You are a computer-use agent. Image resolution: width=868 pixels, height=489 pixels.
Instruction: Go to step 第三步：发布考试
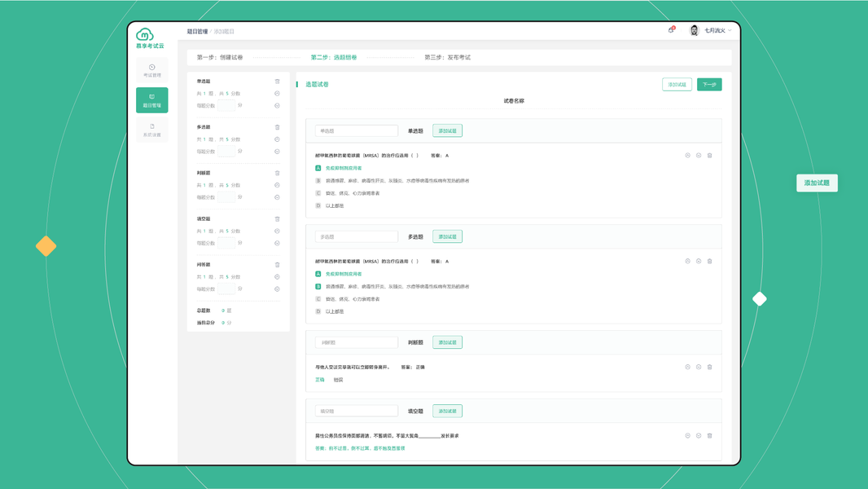click(447, 58)
